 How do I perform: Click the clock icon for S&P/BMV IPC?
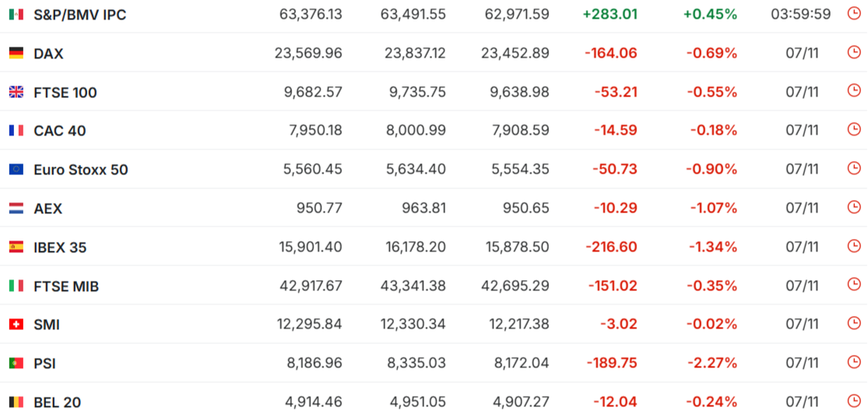tap(853, 14)
